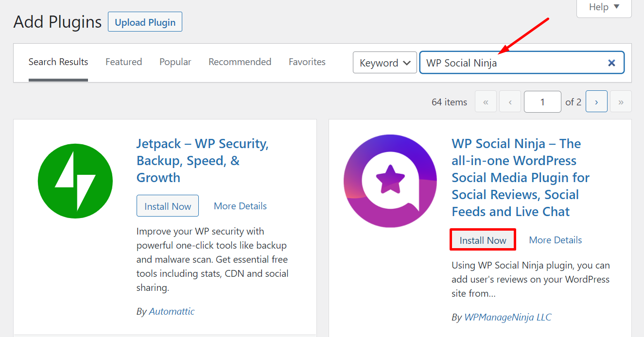The width and height of the screenshot is (644, 337).
Task: Visit the WPManageNinja LLC author link
Action: click(508, 317)
